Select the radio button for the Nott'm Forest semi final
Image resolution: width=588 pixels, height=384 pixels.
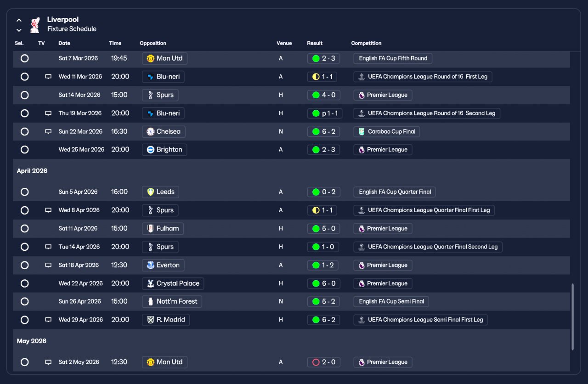click(25, 301)
